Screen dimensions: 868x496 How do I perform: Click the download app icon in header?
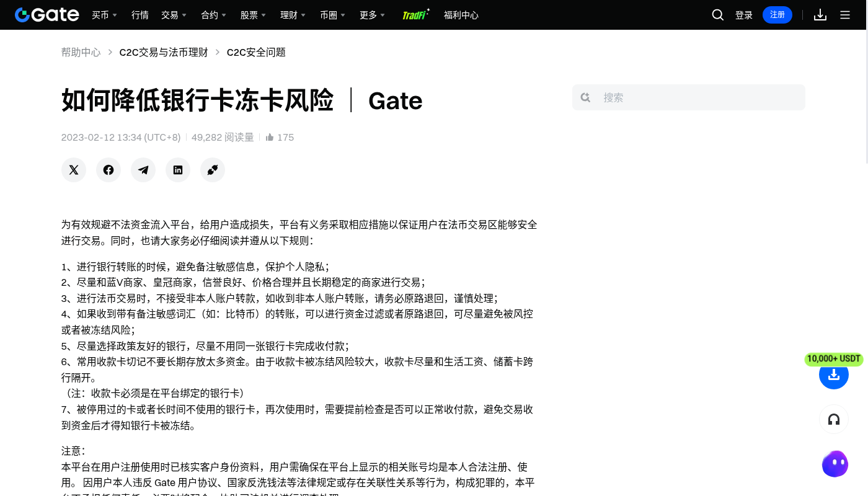(x=820, y=15)
